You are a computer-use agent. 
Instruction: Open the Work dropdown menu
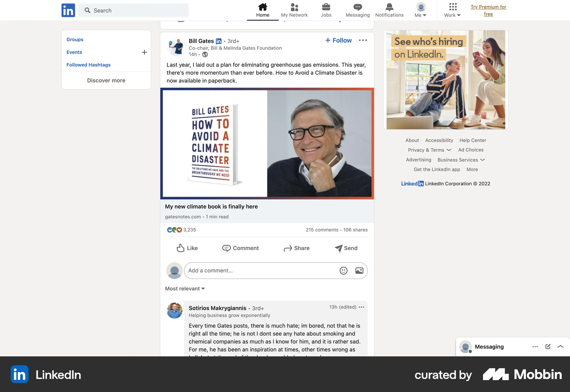click(452, 10)
